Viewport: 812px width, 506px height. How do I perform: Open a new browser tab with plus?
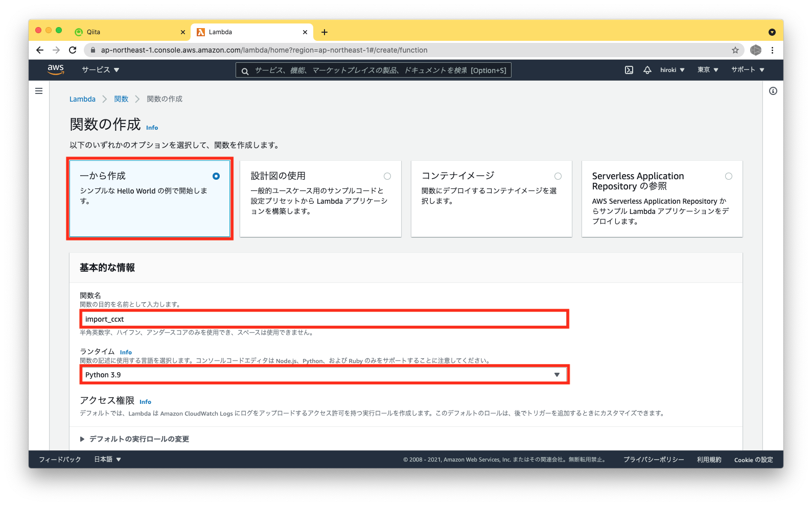(x=324, y=32)
